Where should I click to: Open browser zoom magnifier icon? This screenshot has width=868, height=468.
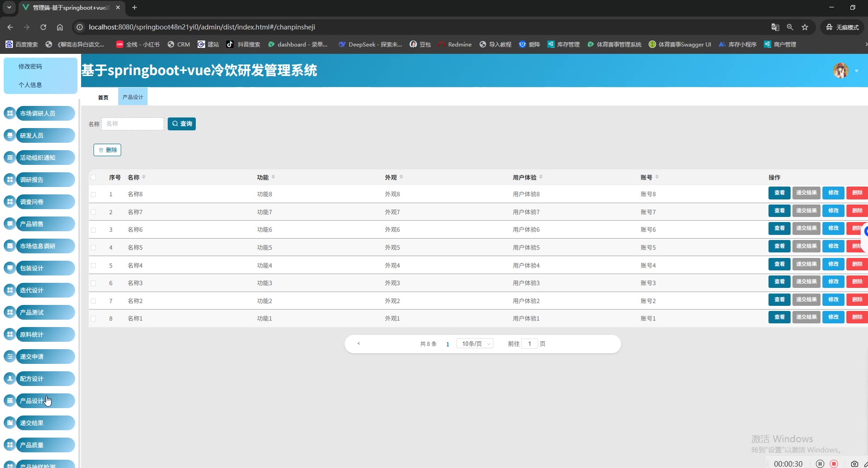790,27
